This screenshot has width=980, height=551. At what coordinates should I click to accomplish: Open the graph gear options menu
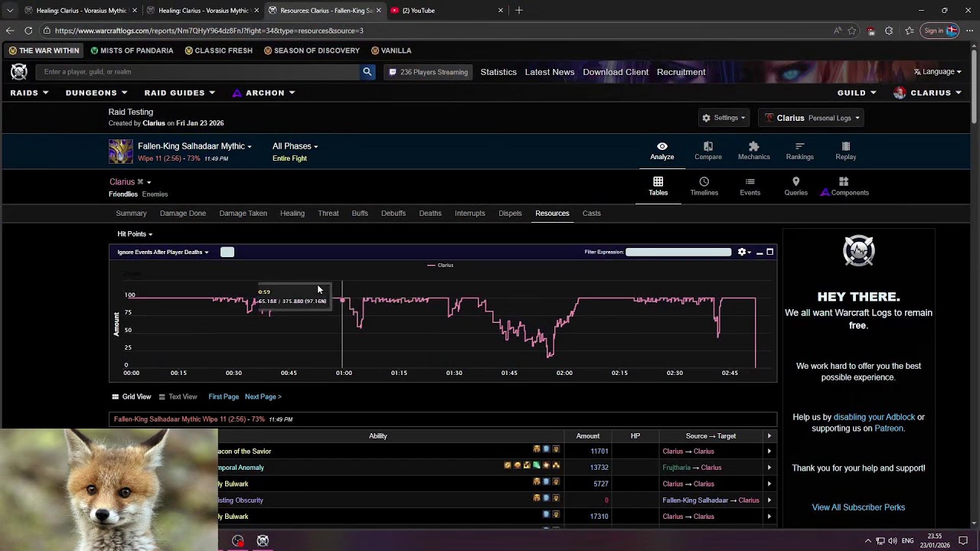743,252
